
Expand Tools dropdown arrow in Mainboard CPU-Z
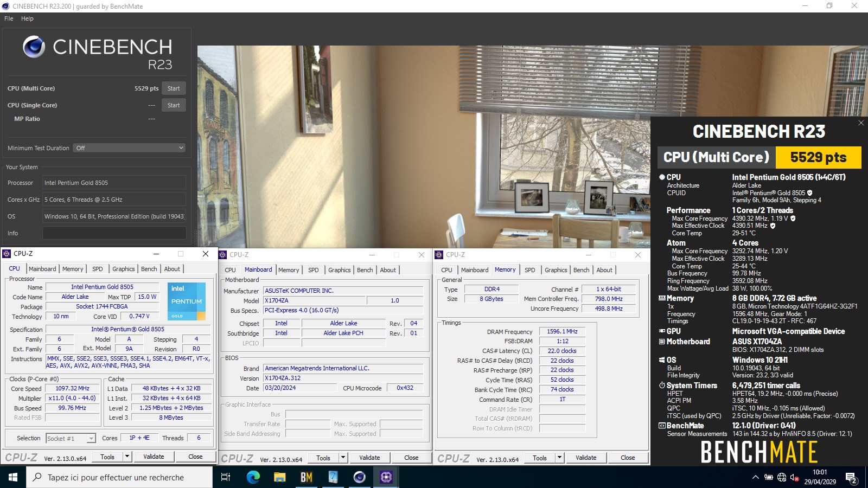pyautogui.click(x=343, y=458)
